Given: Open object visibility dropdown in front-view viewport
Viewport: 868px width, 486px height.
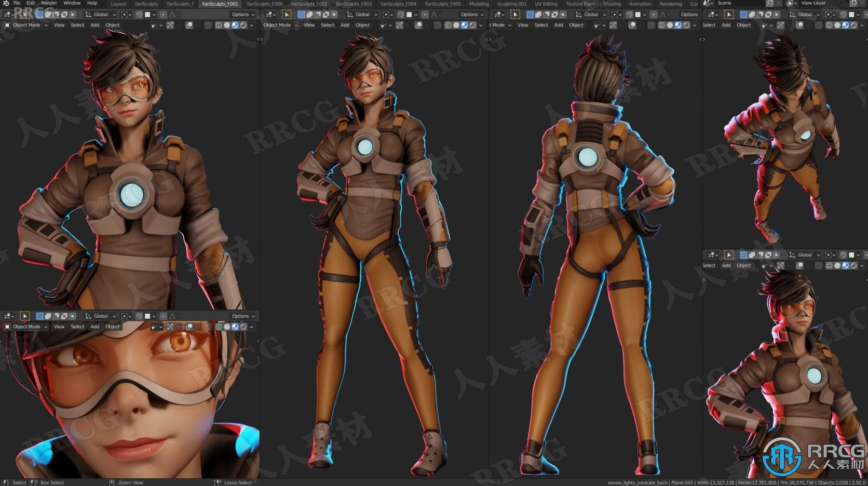Looking at the screenshot, I should [x=386, y=25].
